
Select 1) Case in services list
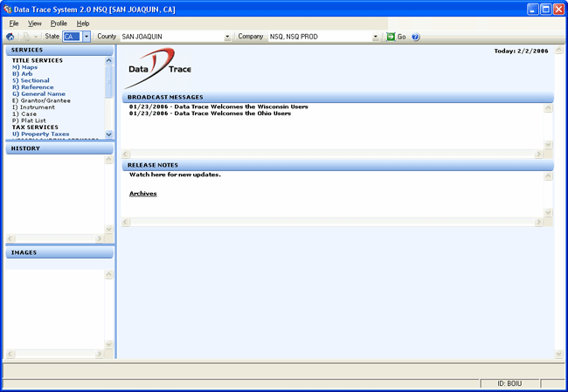(24, 114)
